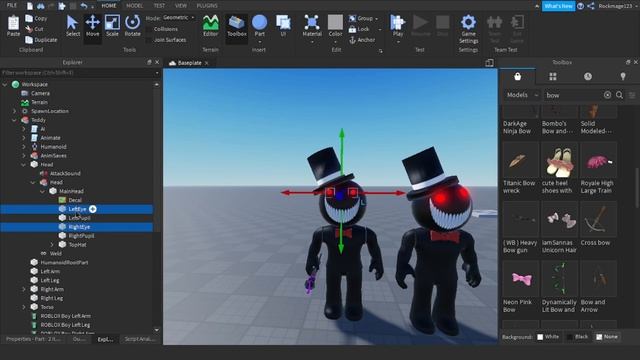Open the Models category dropdown
The height and width of the screenshot is (360, 640).
522,95
